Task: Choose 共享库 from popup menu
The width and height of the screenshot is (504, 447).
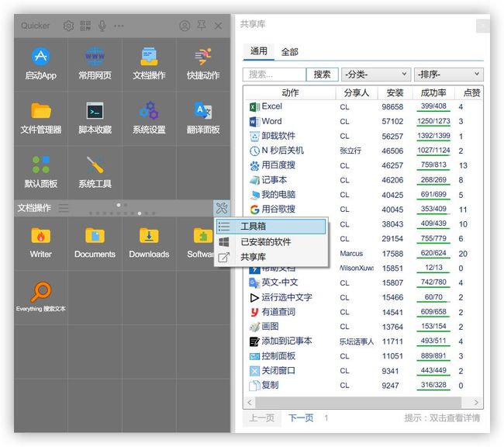Action: pos(271,257)
